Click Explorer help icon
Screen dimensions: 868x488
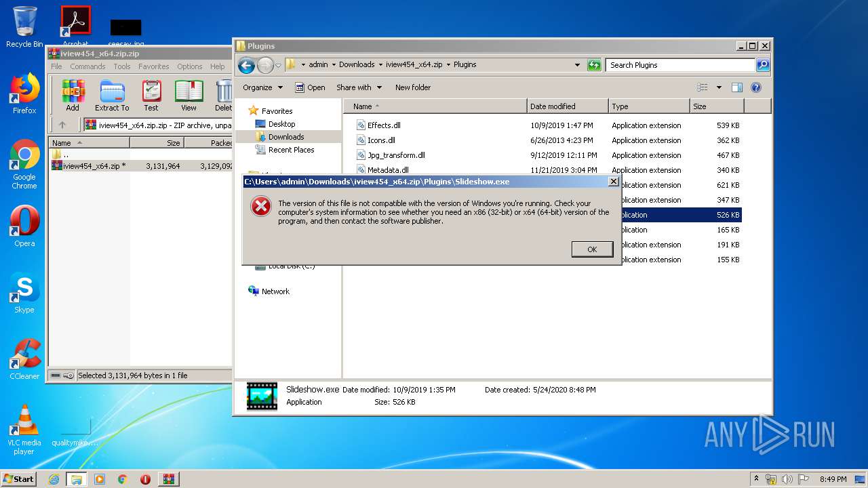point(756,87)
